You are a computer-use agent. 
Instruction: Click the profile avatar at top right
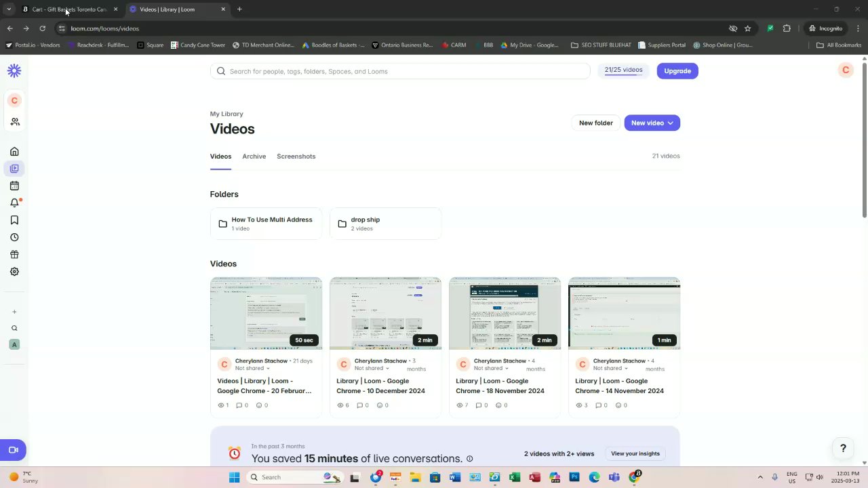coord(846,70)
